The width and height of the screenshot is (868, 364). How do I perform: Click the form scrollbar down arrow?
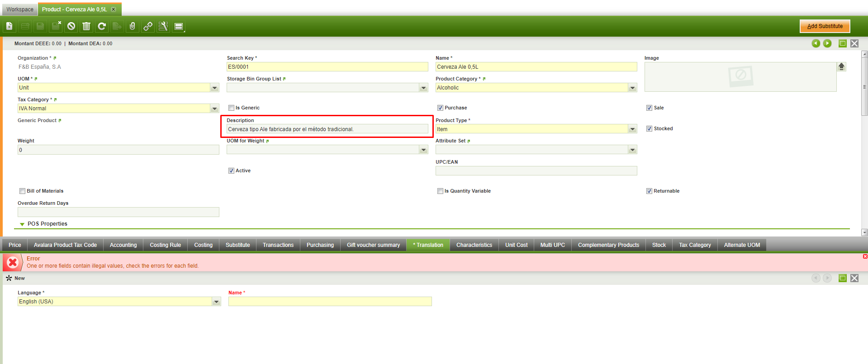point(864,232)
